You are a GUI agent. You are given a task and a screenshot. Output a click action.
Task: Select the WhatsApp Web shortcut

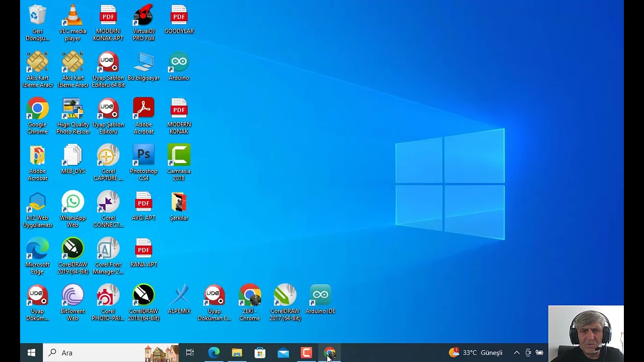coord(72,210)
